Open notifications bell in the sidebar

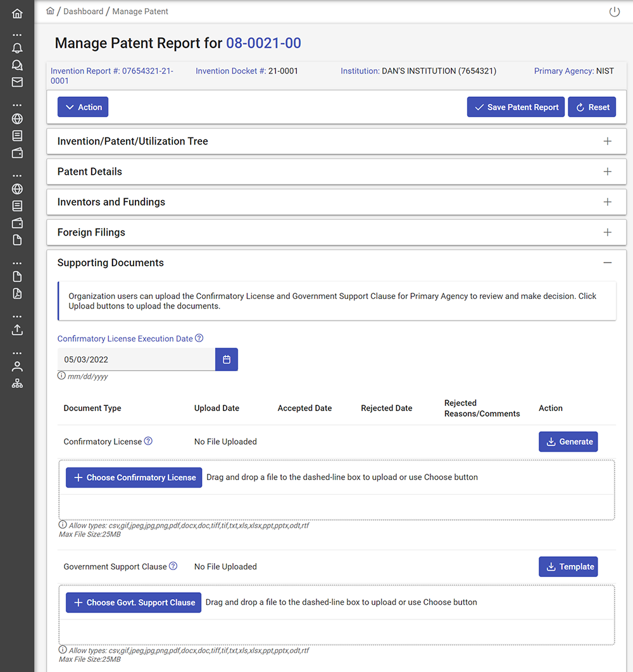[17, 48]
